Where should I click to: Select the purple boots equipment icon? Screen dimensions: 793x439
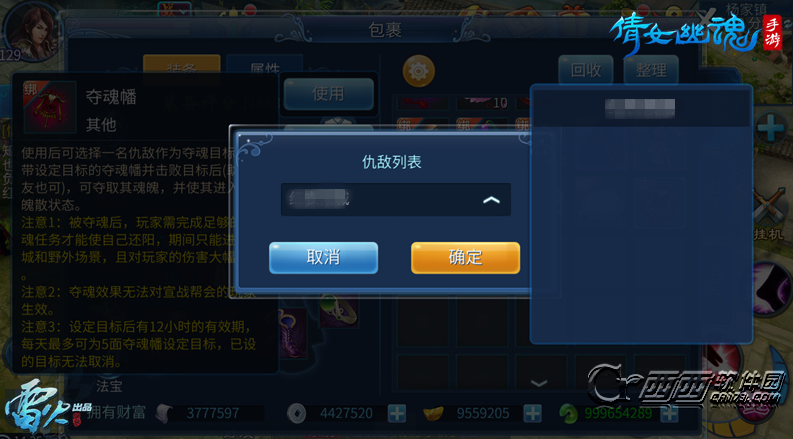coord(292,334)
